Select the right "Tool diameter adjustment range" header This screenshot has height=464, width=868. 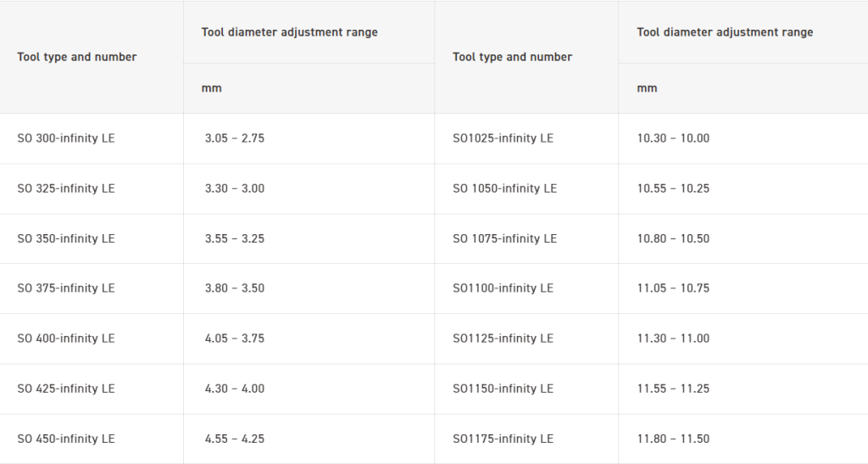[725, 32]
